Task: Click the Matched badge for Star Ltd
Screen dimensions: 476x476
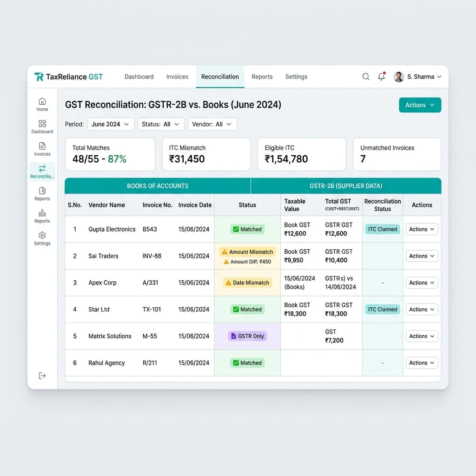Action: pos(247,309)
